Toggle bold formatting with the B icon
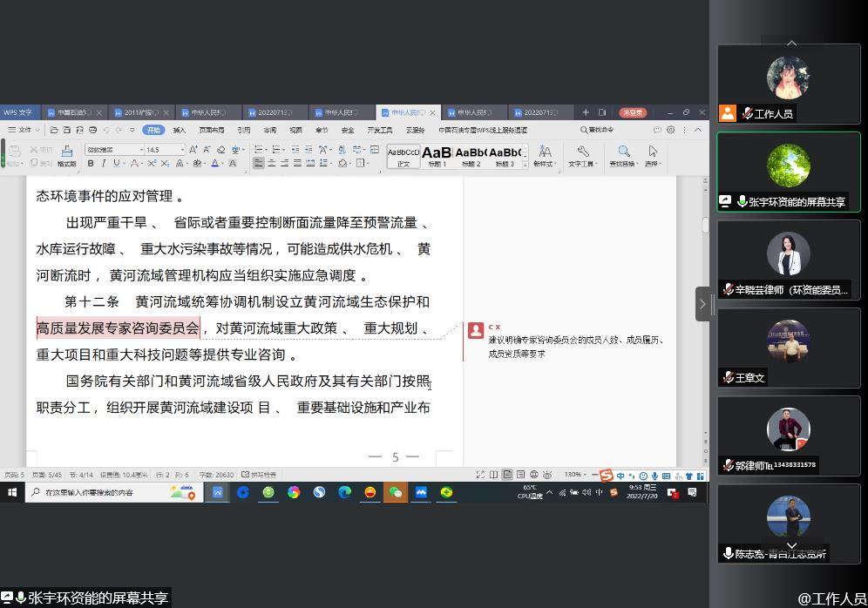Screen dimensions: 868x608 (91, 165)
